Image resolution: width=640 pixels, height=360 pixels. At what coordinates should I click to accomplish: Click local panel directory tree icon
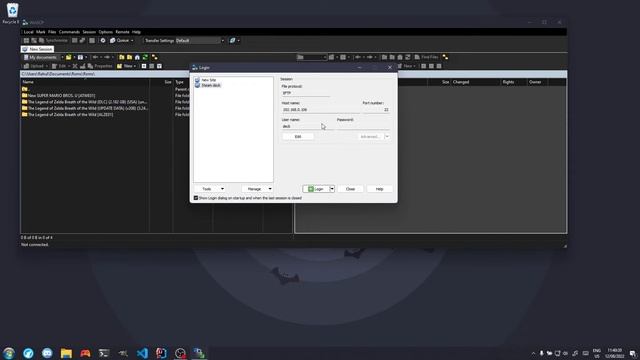click(155, 57)
